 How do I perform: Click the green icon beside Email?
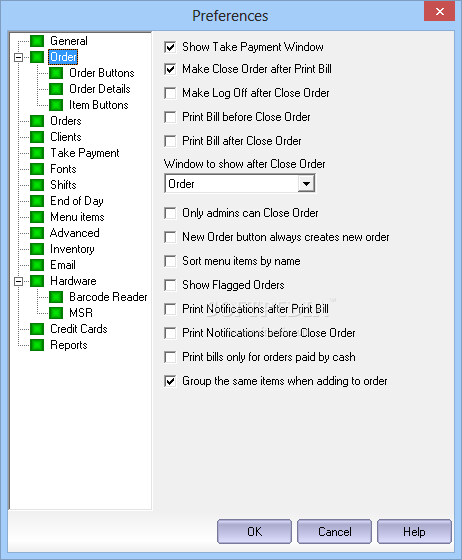(37, 265)
